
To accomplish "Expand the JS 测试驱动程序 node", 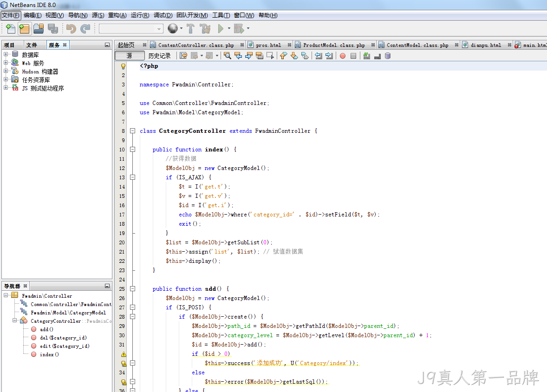I will point(6,88).
